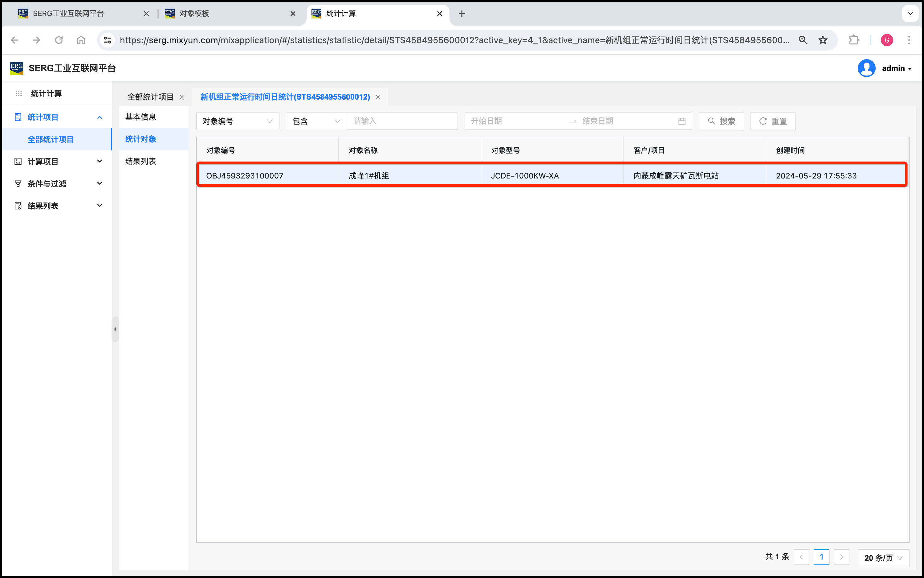Open the 包含 condition dropdown
Viewport: 924px width, 578px height.
pyautogui.click(x=316, y=121)
